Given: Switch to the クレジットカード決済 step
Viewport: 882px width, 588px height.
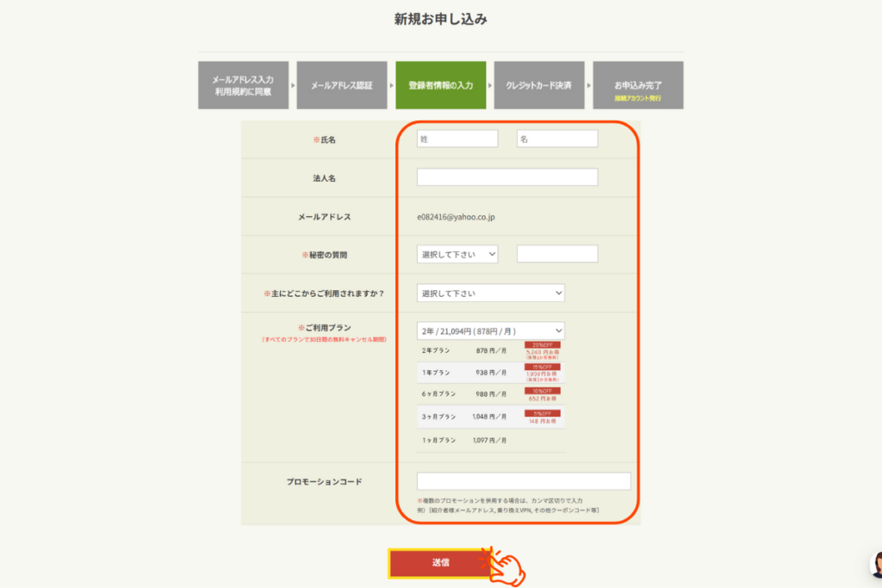Looking at the screenshot, I should tap(539, 85).
